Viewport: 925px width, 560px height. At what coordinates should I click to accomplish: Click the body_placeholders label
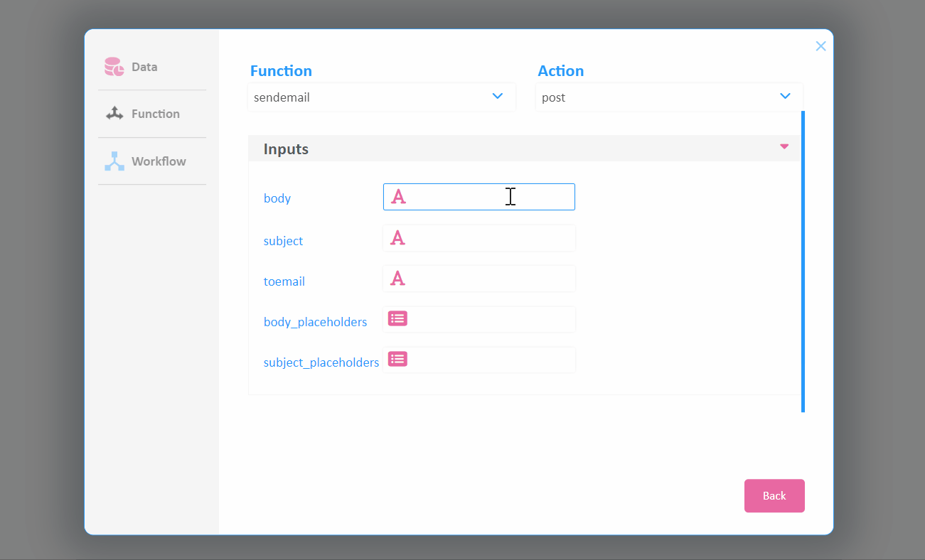[316, 322]
